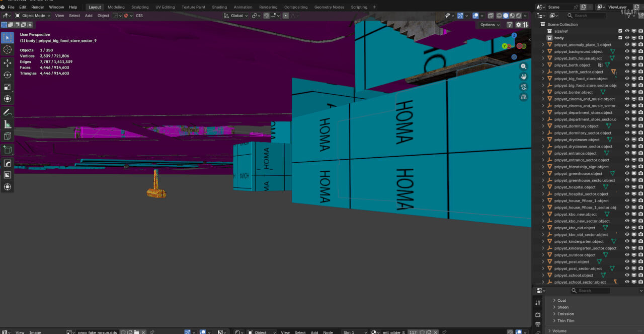The image size is (644, 334).
Task: Select the Cursor tool in the toolbar
Action: point(8,50)
